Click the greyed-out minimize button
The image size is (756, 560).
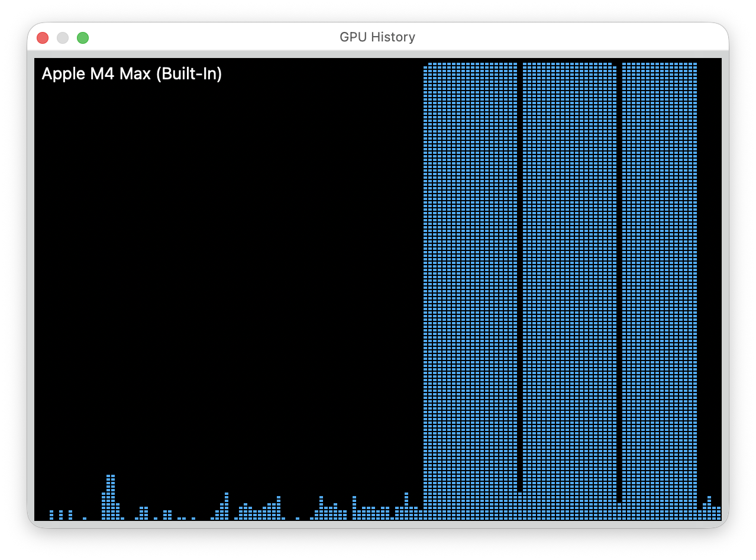click(x=63, y=38)
